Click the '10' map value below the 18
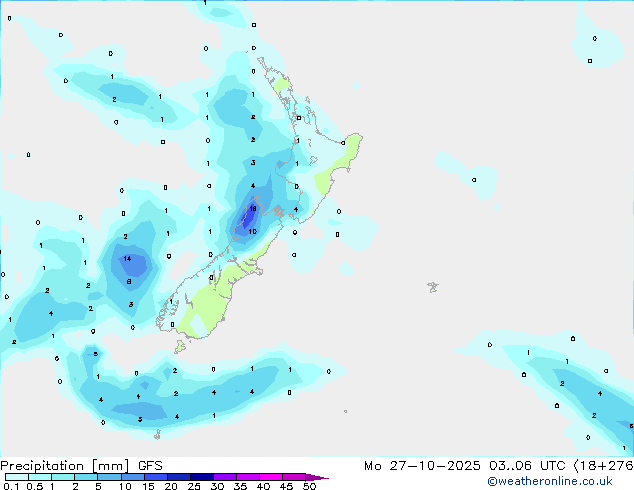This screenshot has width=634, height=490. pos(253,232)
